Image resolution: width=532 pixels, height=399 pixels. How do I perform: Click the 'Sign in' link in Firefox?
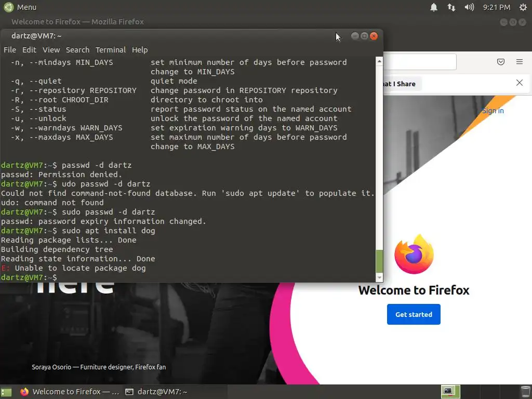[x=493, y=111]
